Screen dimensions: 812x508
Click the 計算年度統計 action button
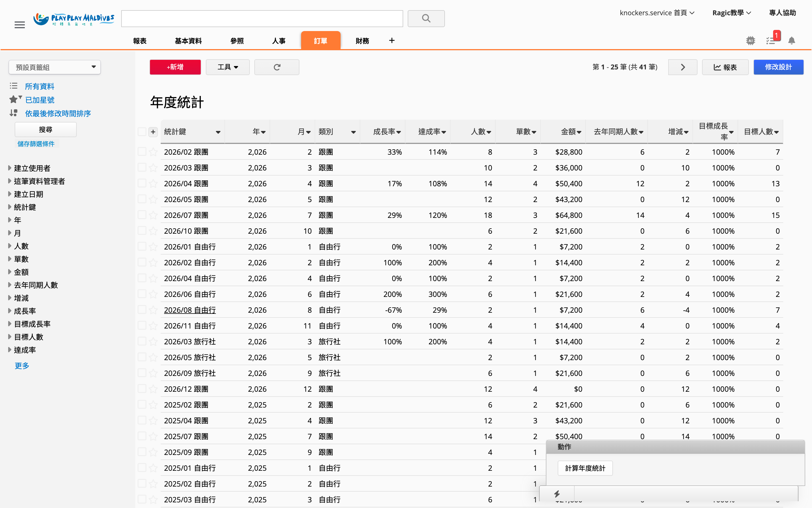pos(585,468)
